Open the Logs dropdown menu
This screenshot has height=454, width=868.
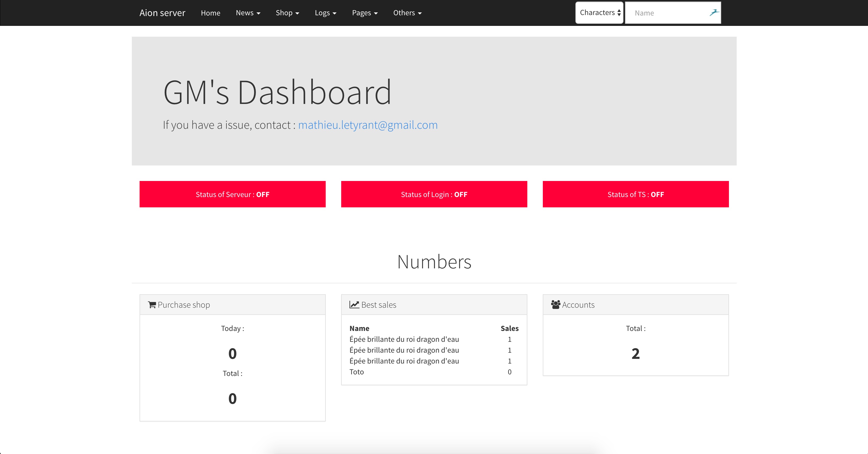click(x=325, y=13)
